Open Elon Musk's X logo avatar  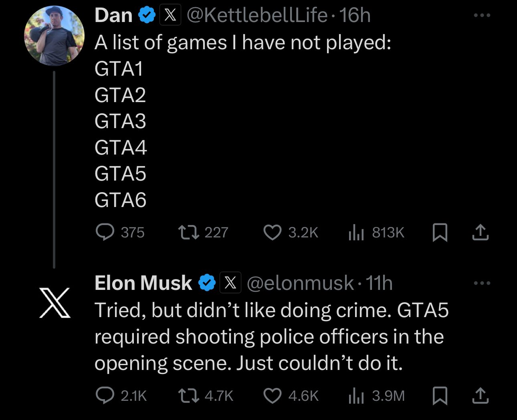click(55, 303)
